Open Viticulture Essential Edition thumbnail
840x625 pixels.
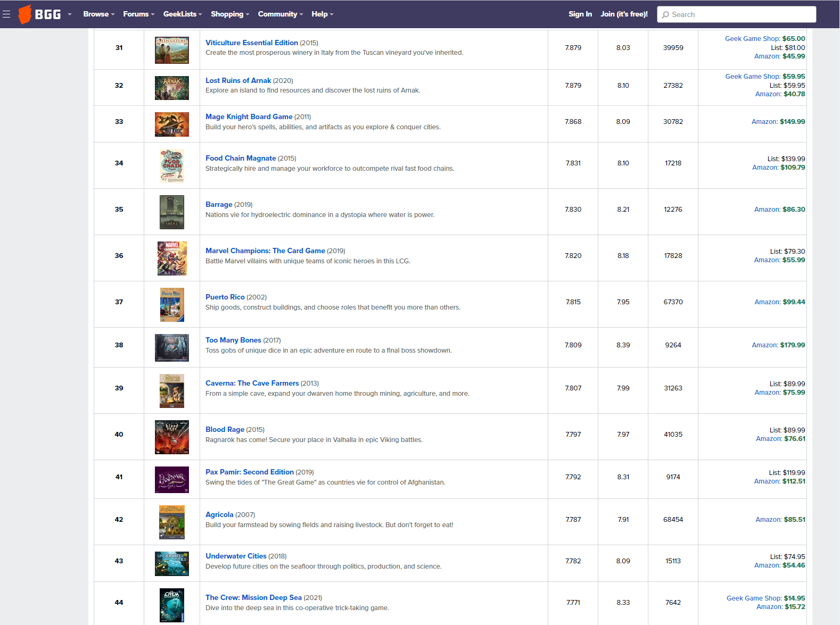point(172,50)
